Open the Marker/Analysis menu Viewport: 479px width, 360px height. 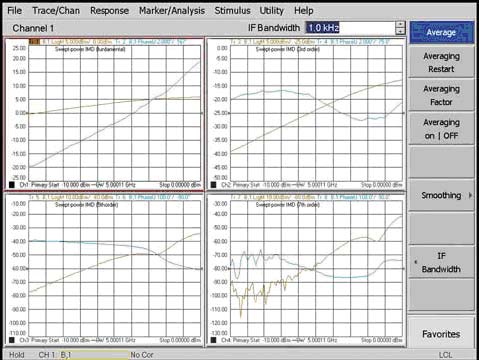point(172,11)
